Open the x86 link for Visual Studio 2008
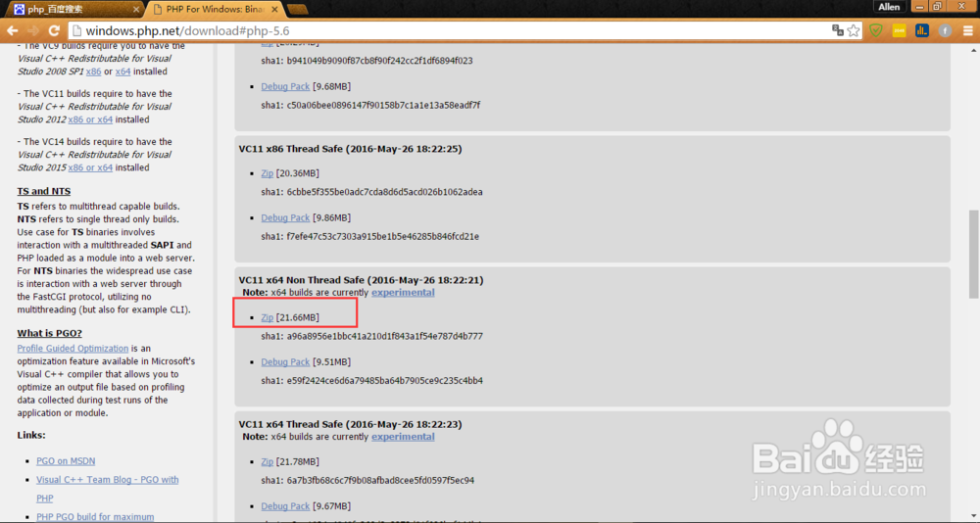The width and height of the screenshot is (980, 523). [x=93, y=71]
